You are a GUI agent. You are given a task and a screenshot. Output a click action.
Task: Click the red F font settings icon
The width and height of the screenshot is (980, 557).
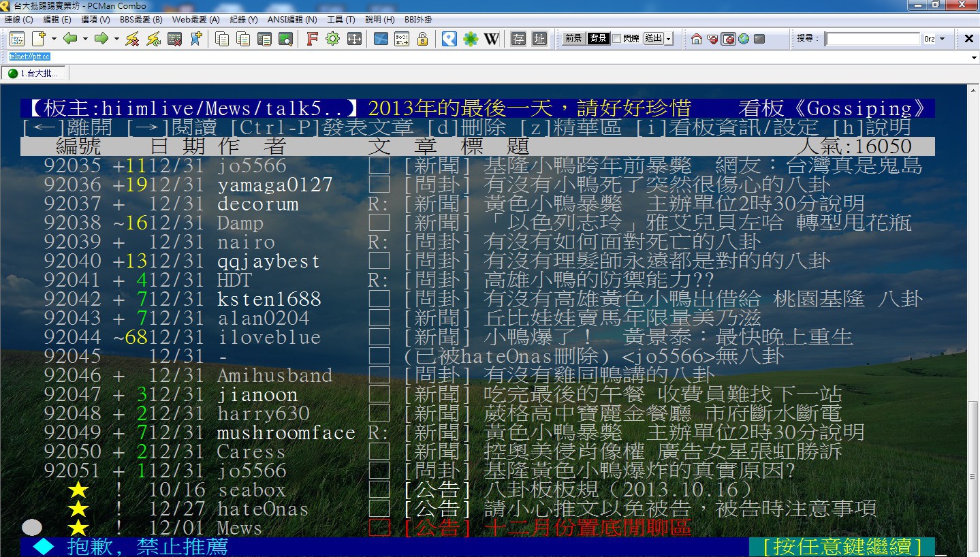point(312,39)
